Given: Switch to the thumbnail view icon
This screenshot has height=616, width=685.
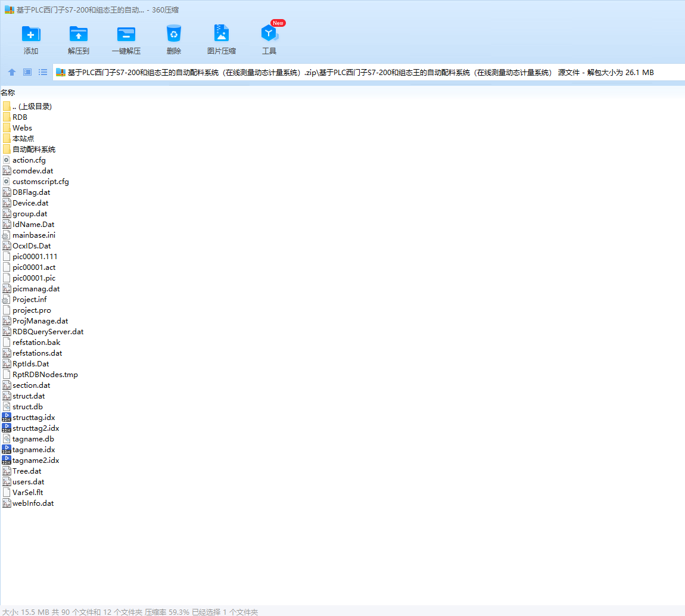Looking at the screenshot, I should 27,72.
